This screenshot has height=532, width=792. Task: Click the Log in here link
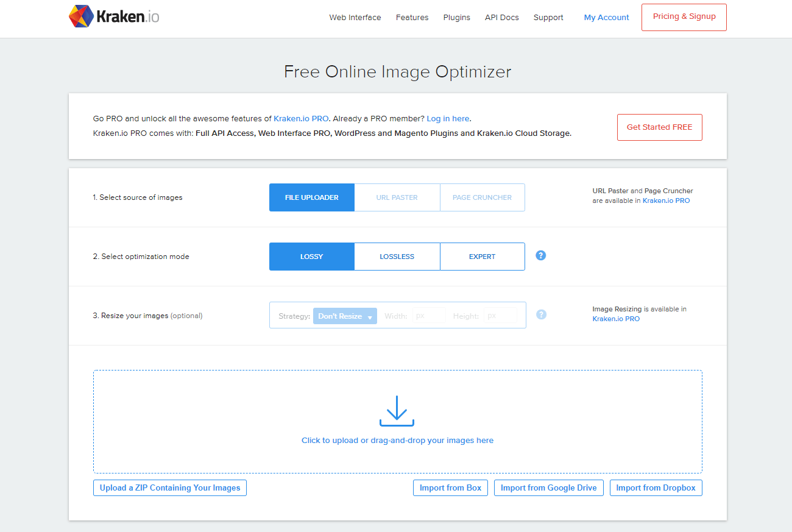448,119
